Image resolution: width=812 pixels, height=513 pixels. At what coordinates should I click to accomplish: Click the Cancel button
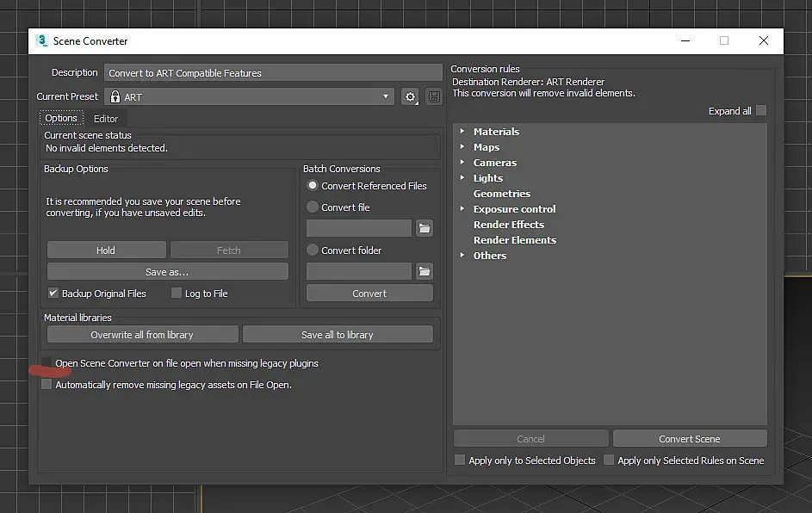[x=530, y=438]
